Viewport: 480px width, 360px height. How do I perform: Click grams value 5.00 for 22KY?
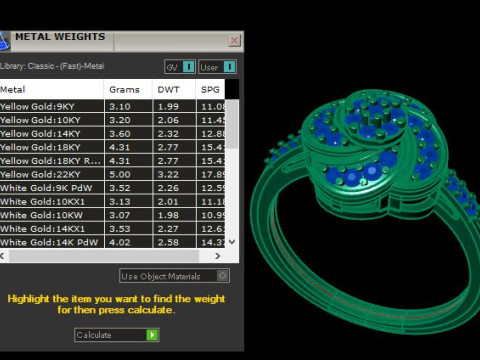click(x=120, y=174)
